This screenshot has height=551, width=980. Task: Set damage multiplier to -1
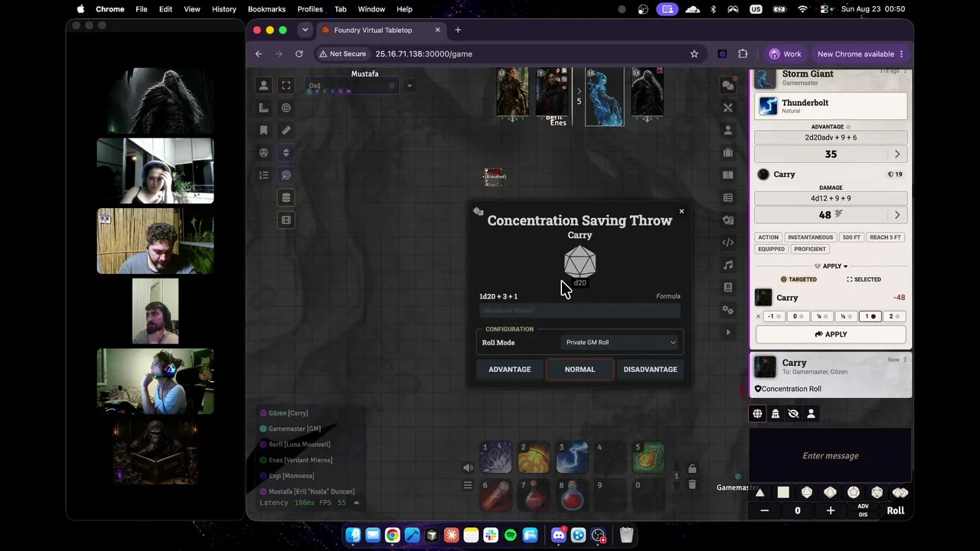[775, 316]
